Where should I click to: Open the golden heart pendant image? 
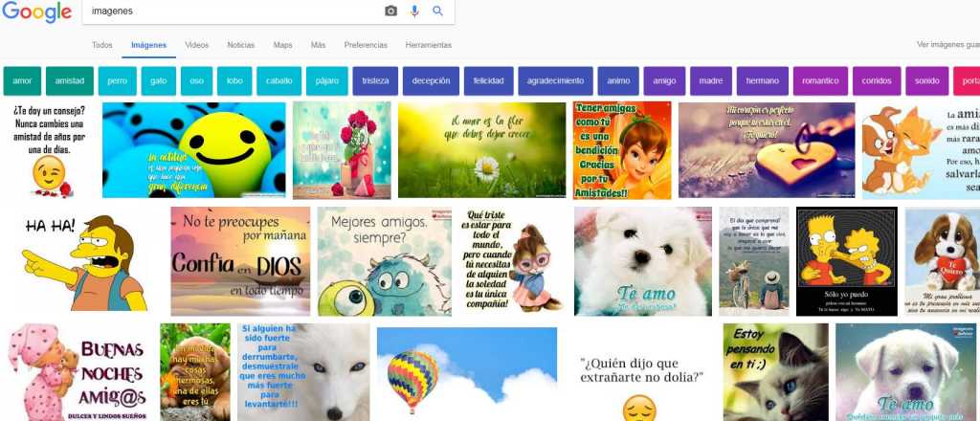[767, 150]
